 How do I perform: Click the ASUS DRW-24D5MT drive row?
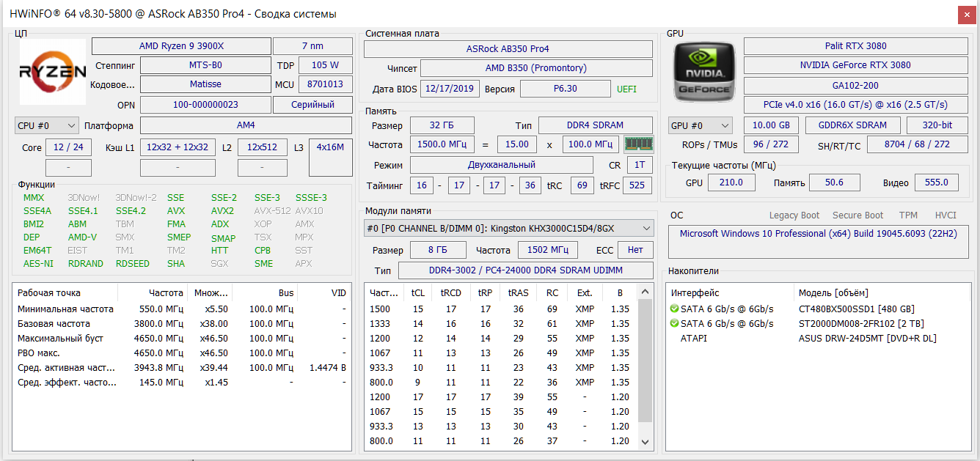pyautogui.click(x=816, y=339)
